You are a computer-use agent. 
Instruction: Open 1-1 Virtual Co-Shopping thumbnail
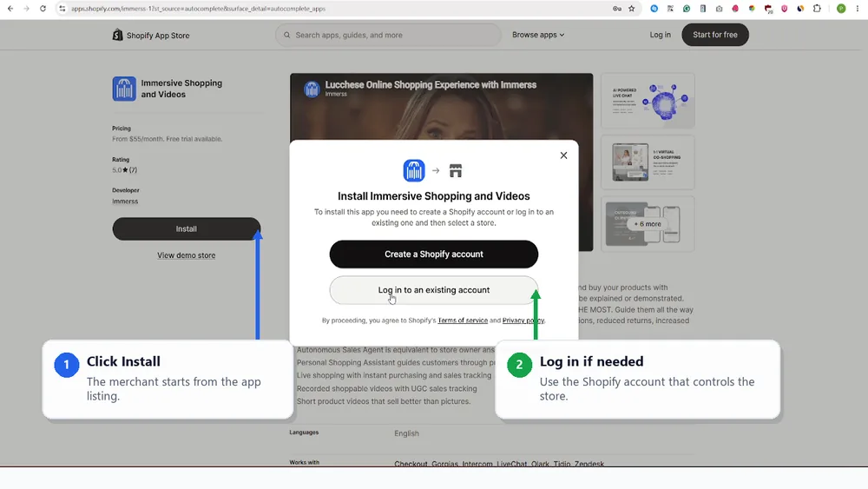coord(648,162)
